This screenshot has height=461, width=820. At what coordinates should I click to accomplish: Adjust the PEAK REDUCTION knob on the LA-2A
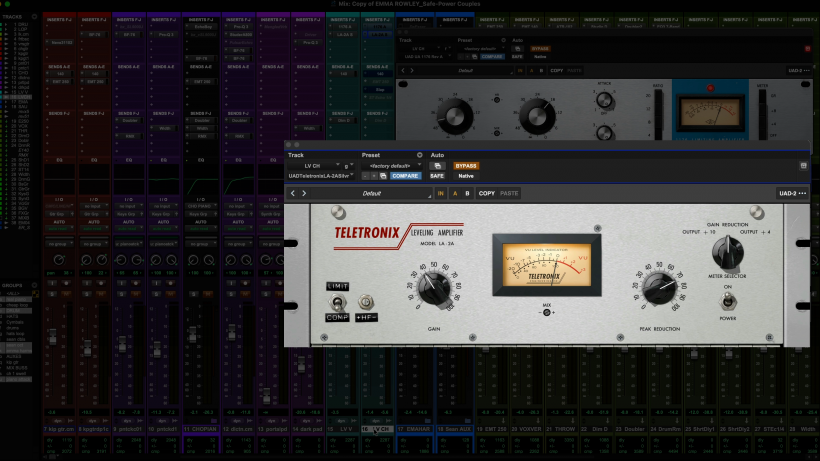(x=659, y=289)
